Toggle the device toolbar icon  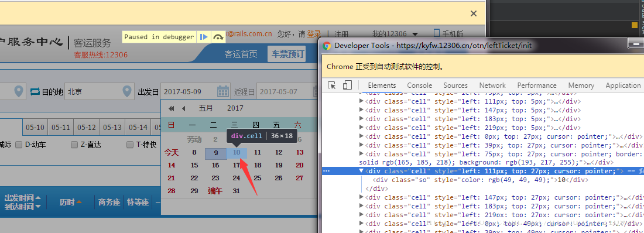tap(347, 85)
